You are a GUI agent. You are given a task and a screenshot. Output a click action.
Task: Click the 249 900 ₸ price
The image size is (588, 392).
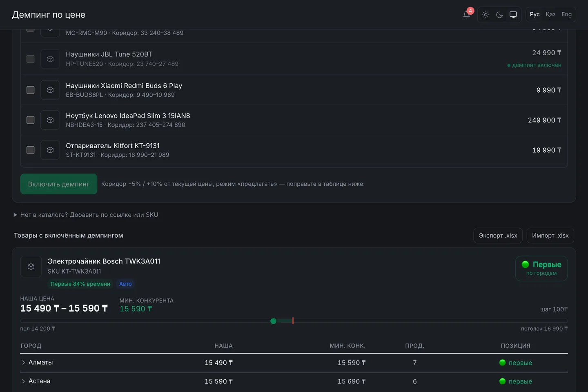[545, 120]
